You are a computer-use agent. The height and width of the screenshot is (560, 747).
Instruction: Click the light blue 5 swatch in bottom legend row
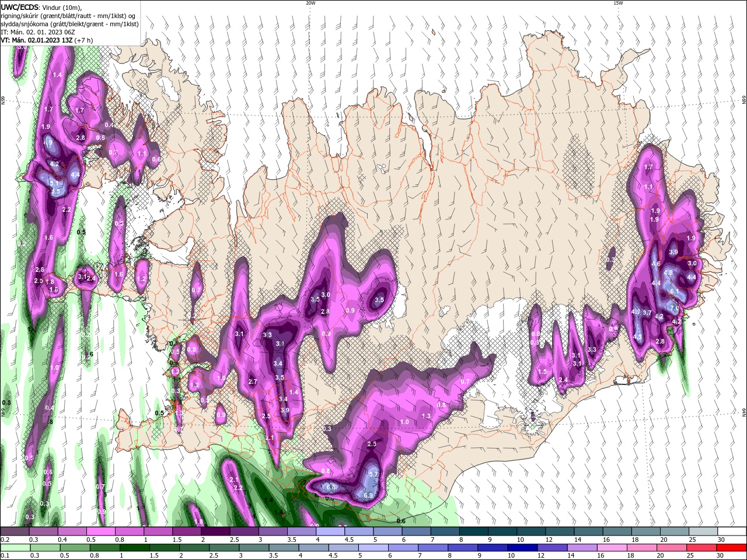click(373, 548)
